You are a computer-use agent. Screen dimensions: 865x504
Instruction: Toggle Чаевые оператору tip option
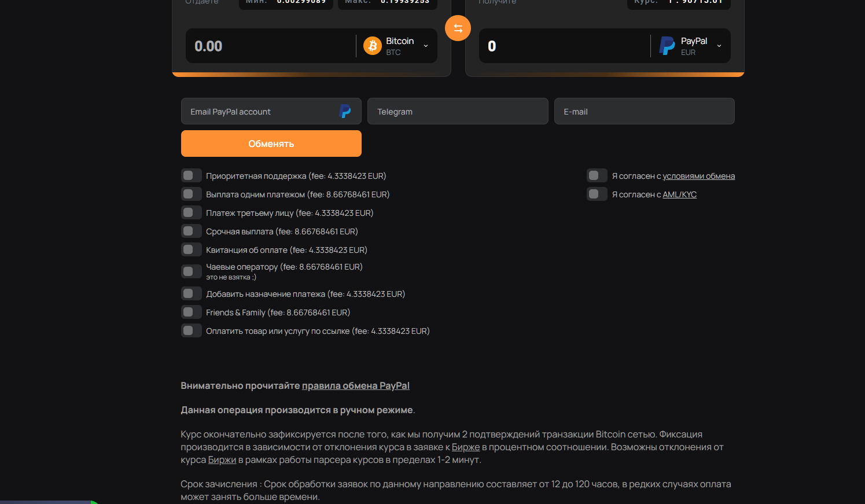coord(191,271)
